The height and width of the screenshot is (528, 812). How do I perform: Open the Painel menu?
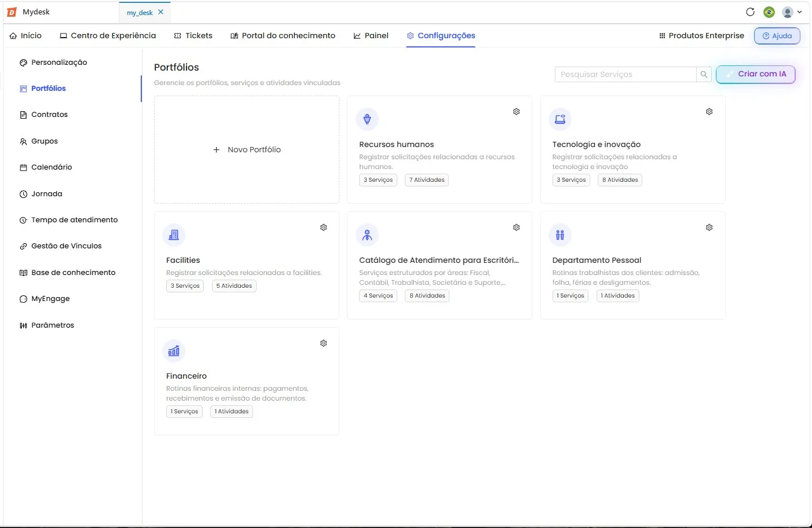(371, 36)
